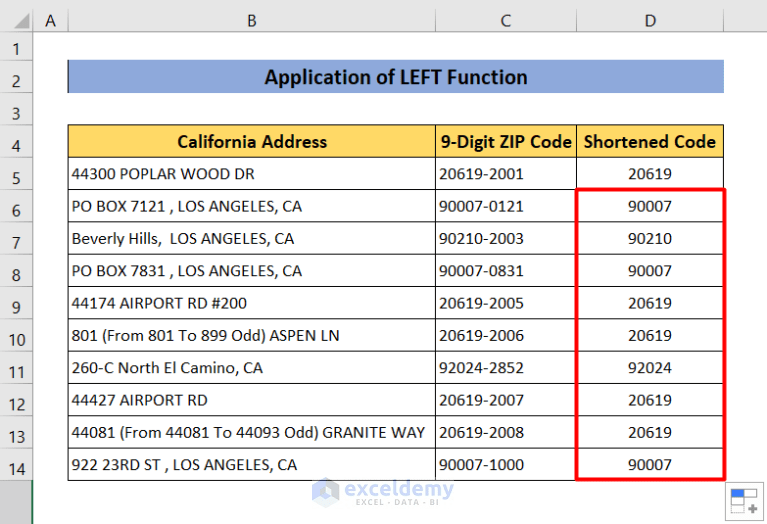Click ZIP code 20619-2005
The height and width of the screenshot is (524, 767).
506,303
